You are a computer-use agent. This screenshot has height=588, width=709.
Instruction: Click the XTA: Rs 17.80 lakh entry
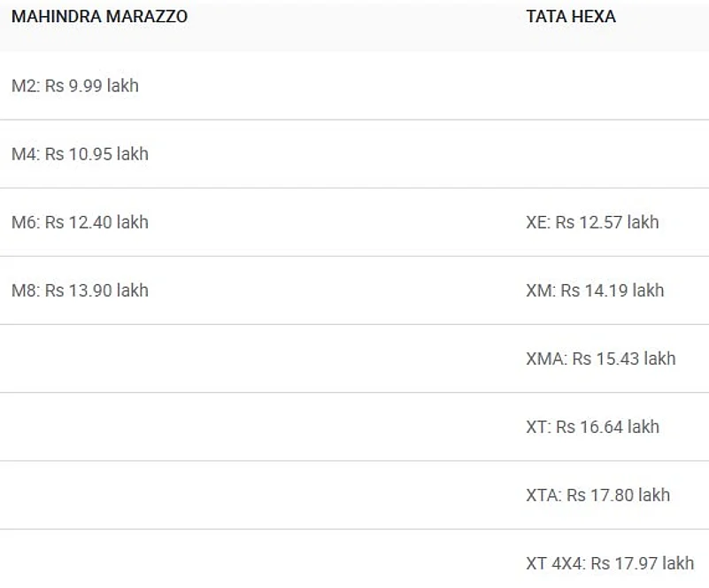point(597,495)
